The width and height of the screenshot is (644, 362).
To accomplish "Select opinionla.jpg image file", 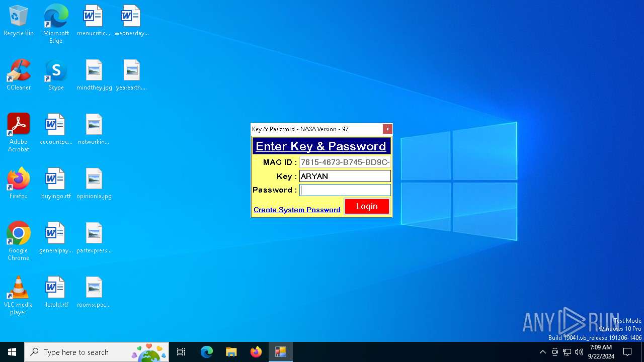I will 94,184.
